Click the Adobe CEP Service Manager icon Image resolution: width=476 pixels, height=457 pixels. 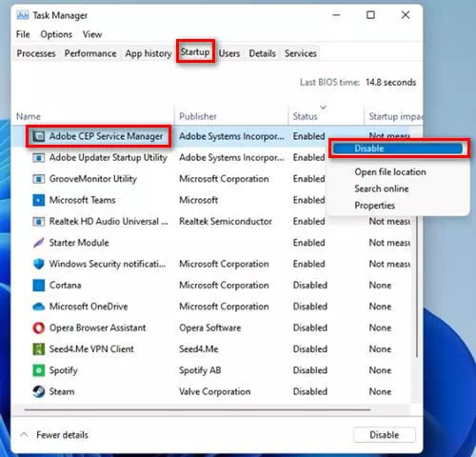(x=39, y=136)
